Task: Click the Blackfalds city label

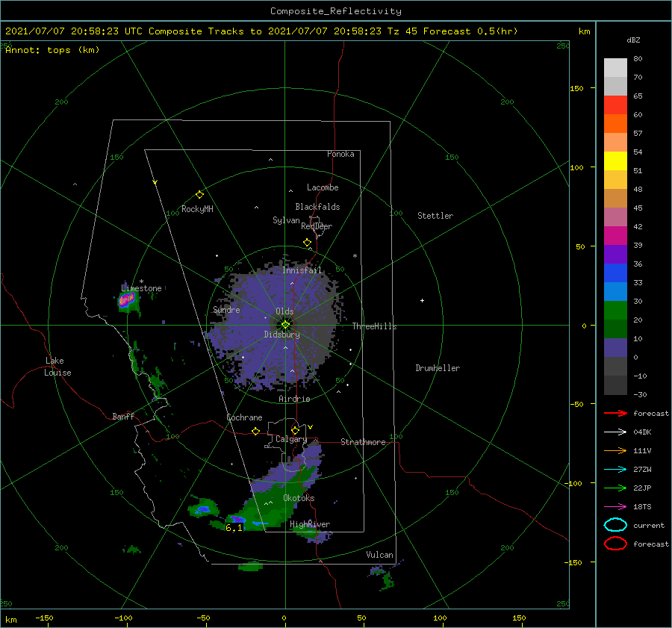Action: (x=317, y=207)
